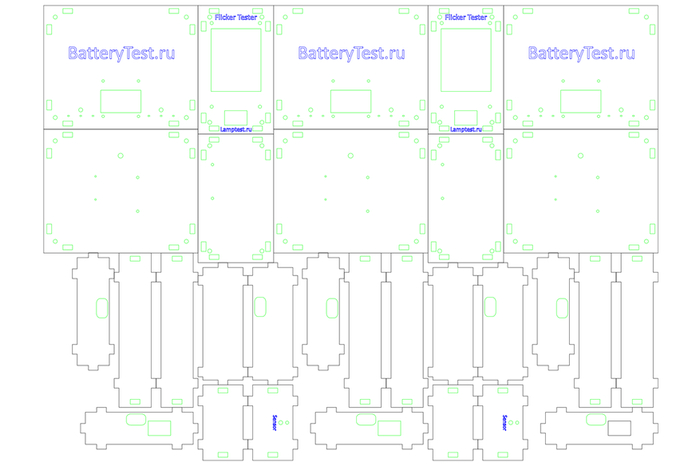The image size is (700, 466).
Task: Click the left Flicker Tester label
Action: 236,17
